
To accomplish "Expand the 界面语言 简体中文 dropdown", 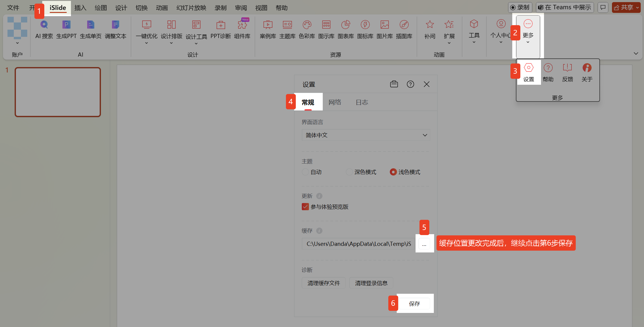I will (366, 135).
